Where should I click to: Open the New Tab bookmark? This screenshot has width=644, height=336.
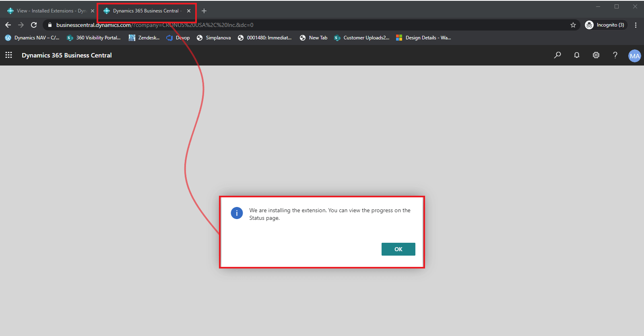[x=314, y=38]
